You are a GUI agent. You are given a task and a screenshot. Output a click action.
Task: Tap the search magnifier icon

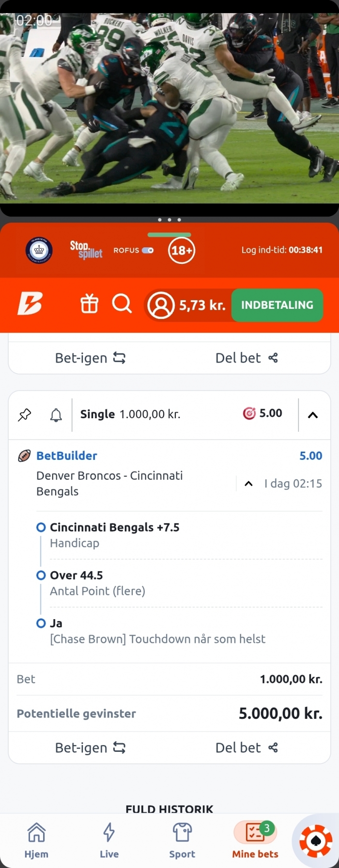click(x=122, y=305)
